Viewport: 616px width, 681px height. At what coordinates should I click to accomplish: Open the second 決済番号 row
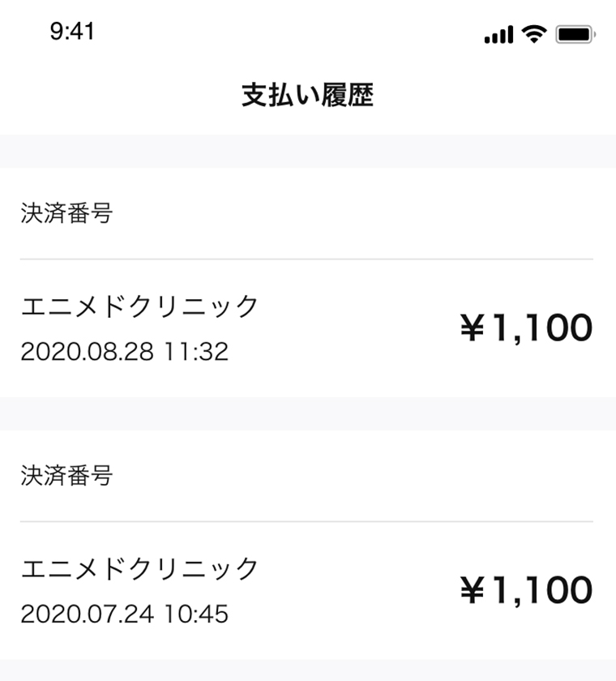pos(308,476)
